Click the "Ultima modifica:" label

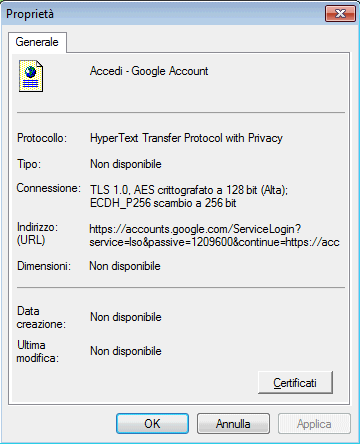tap(37, 351)
